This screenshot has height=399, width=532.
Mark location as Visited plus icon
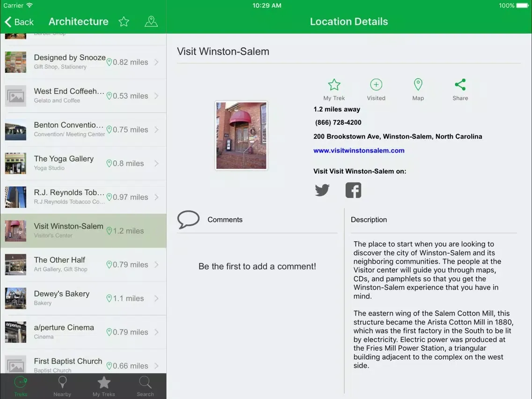tap(376, 84)
